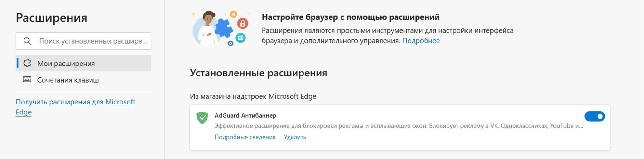Click the Настройте браузер banner heading
The width and height of the screenshot is (644, 159).
pos(351,17)
